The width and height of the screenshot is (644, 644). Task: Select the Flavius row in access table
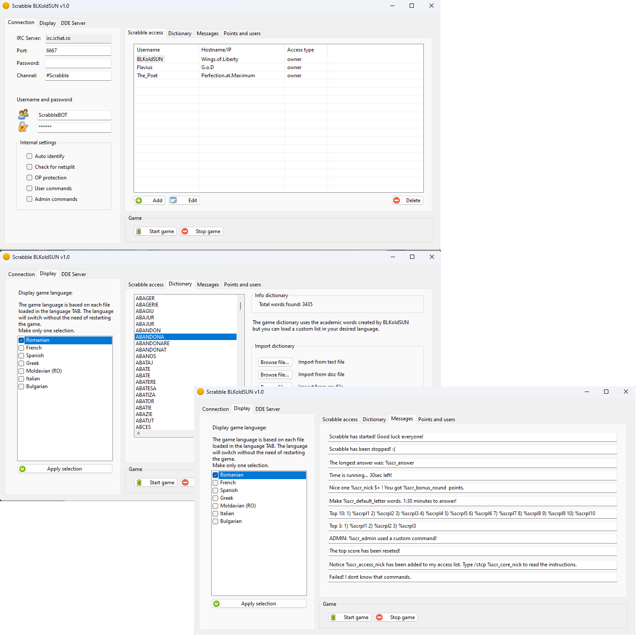tap(278, 67)
